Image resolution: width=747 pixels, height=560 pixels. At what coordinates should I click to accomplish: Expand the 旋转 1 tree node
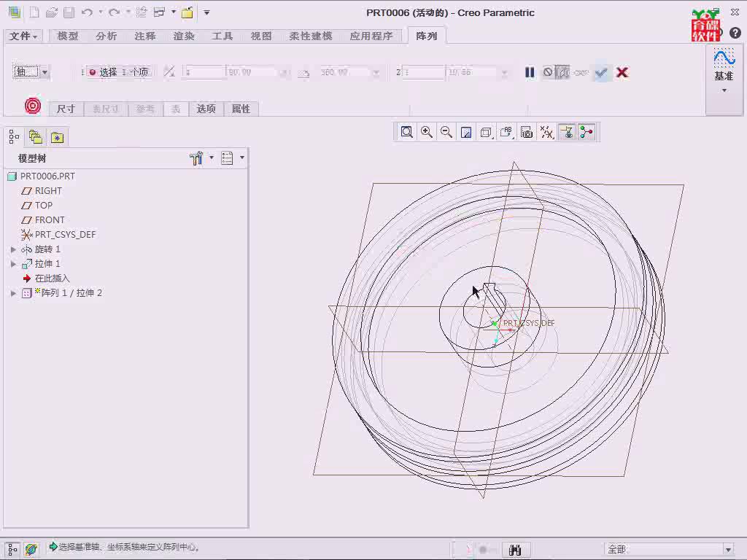13,249
